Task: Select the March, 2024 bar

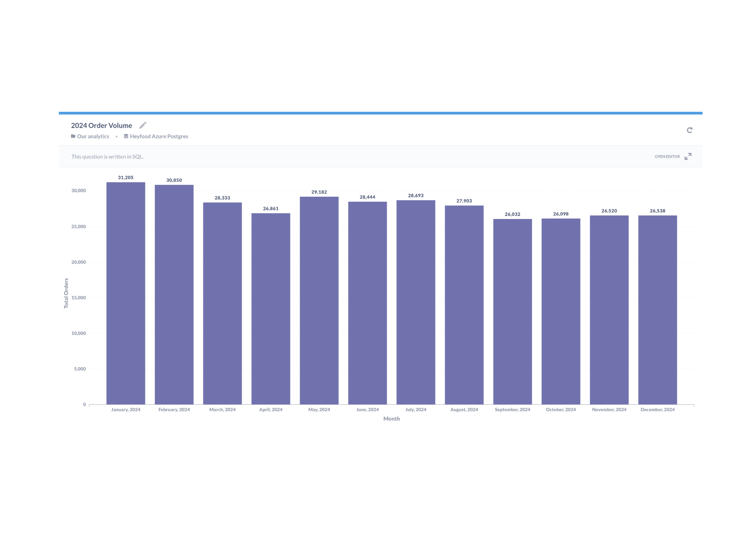Action: pos(223,303)
